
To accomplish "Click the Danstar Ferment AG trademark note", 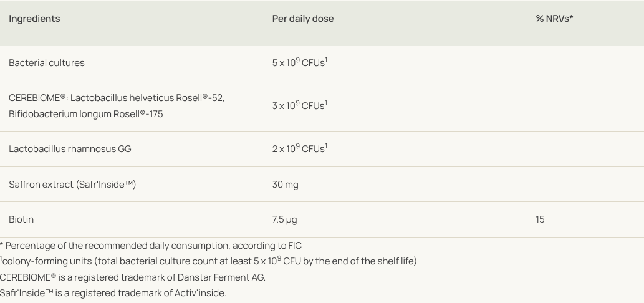I will pos(132,277).
